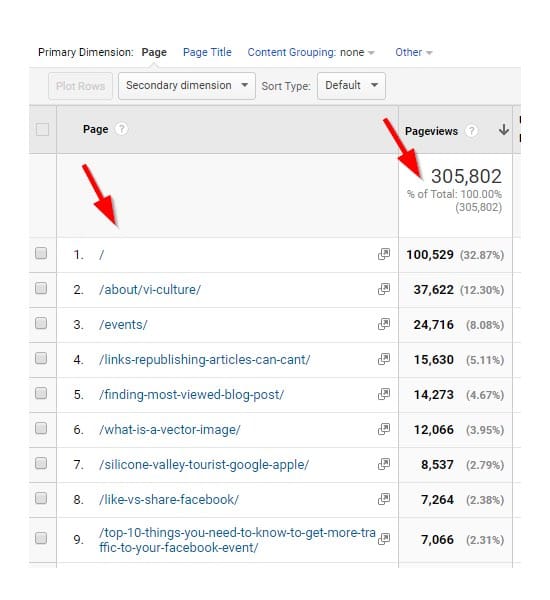The height and width of the screenshot is (600, 550).
Task: Tick the checkbox for row 9
Action: (41, 538)
